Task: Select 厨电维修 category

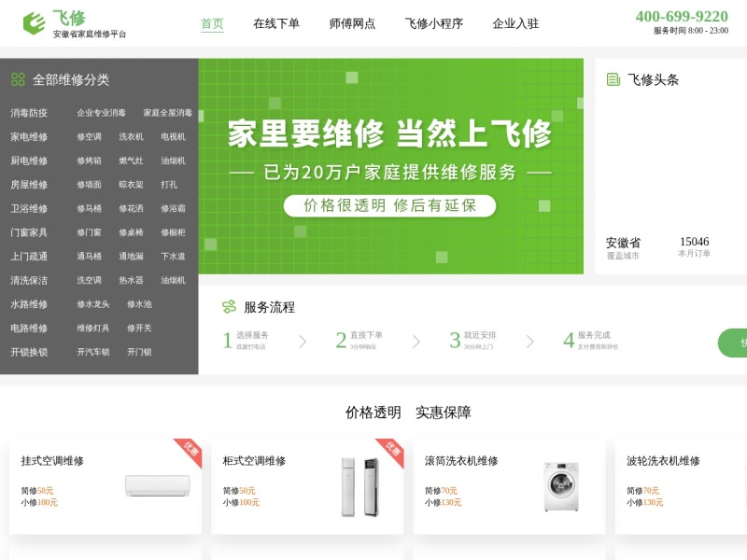Action: point(29,161)
